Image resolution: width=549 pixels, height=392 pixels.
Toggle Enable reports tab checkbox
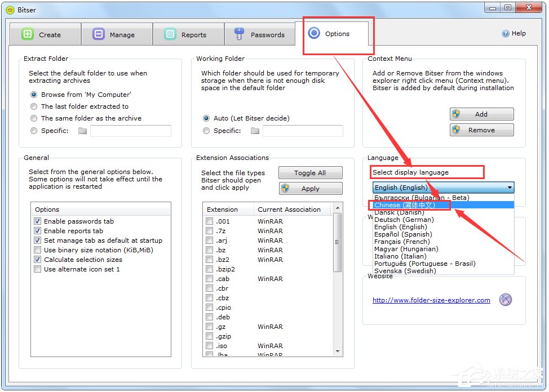pos(37,231)
